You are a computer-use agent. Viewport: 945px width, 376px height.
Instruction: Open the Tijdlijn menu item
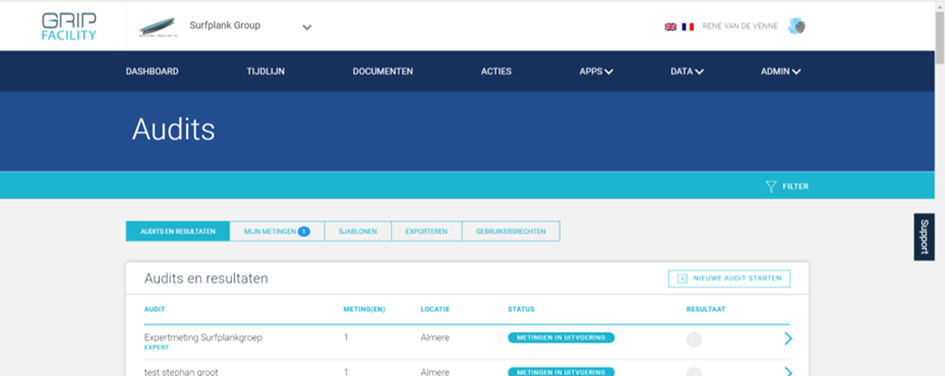point(266,71)
